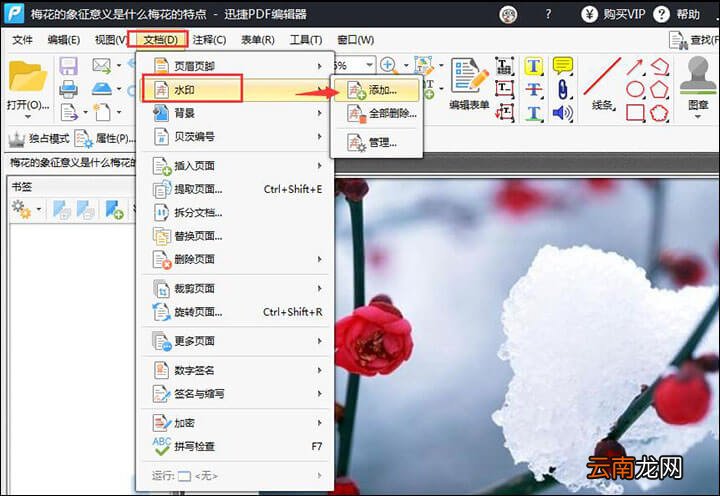Click the user avatar icon in title bar
Screen dimensions: 720x496
tap(508, 15)
